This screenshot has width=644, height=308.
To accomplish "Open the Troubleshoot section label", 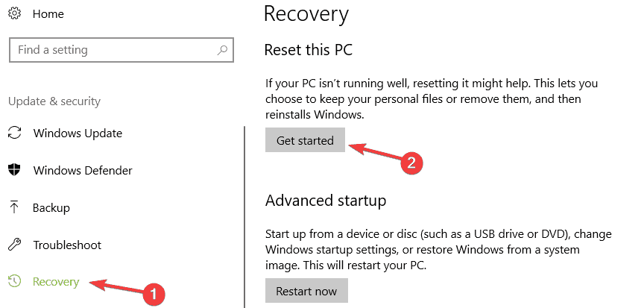I will tap(67, 245).
